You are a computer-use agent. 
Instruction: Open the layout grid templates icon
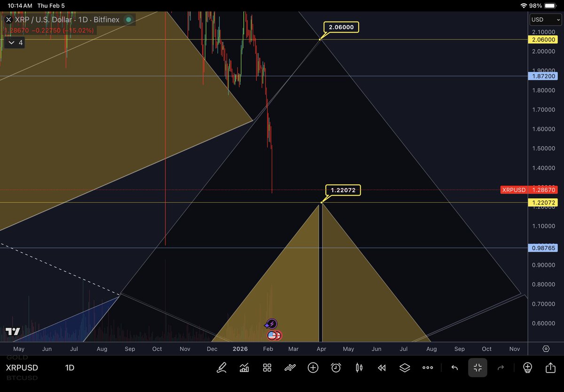267,368
